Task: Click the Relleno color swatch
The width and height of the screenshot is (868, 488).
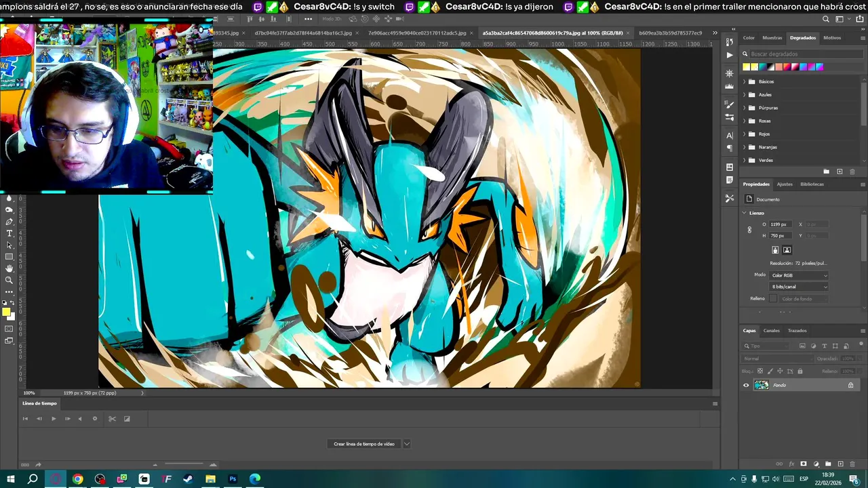Action: [x=773, y=299]
